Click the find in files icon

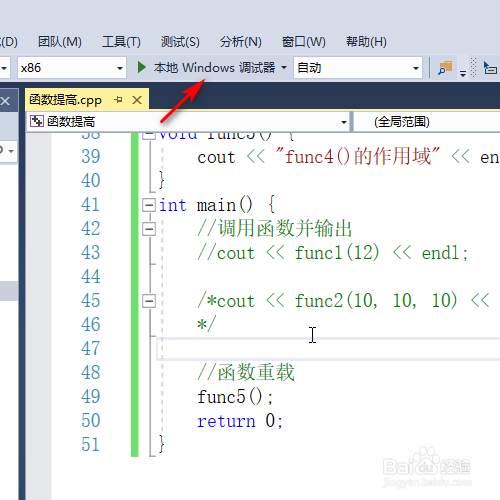pos(445,68)
